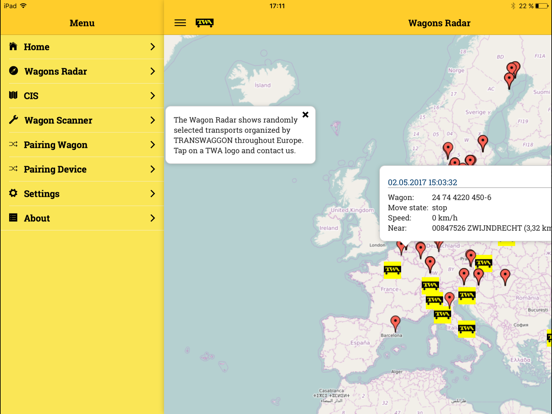Tap chevron on the Pairing Wagon row

tap(152, 145)
